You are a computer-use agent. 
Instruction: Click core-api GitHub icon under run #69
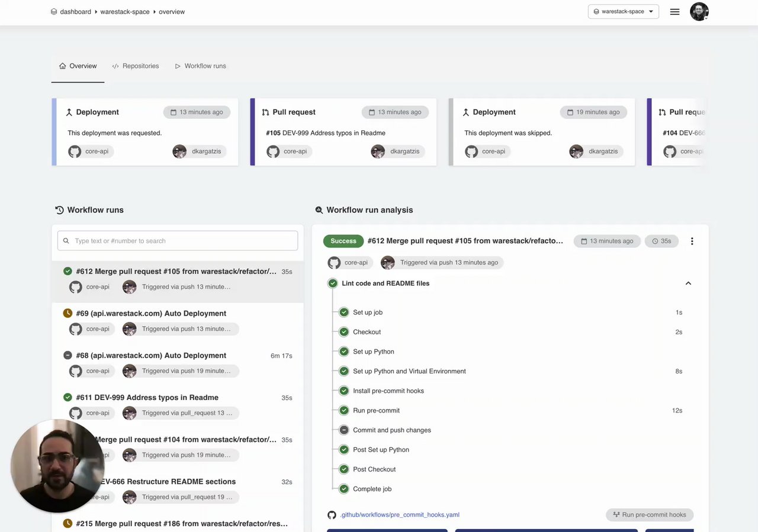(x=75, y=329)
